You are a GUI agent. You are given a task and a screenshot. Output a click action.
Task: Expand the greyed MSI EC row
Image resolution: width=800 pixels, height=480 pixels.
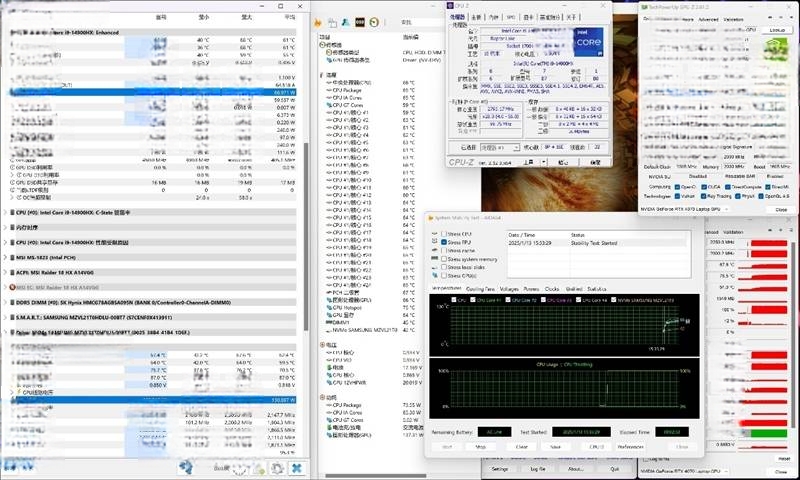click(5, 288)
